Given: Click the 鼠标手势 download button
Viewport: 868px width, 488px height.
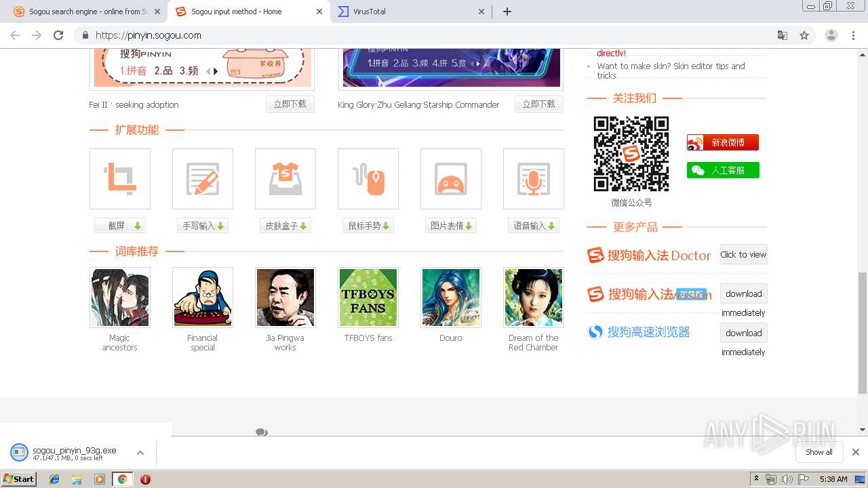Looking at the screenshot, I should [368, 226].
